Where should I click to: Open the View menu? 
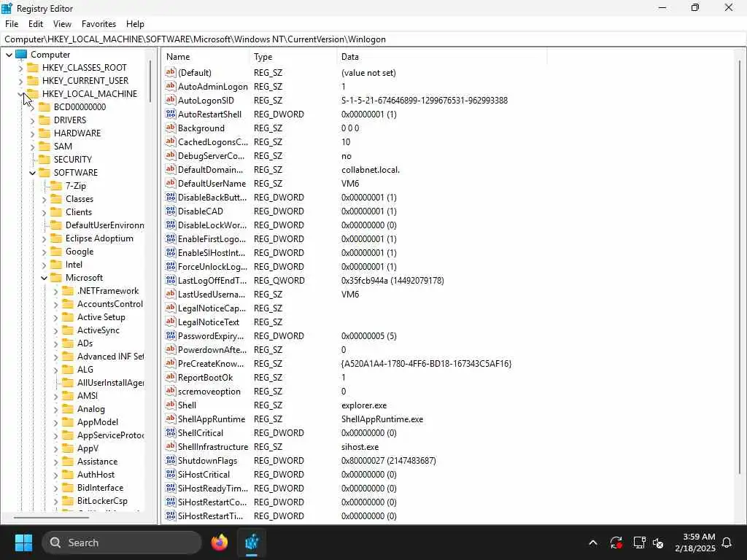coord(62,24)
